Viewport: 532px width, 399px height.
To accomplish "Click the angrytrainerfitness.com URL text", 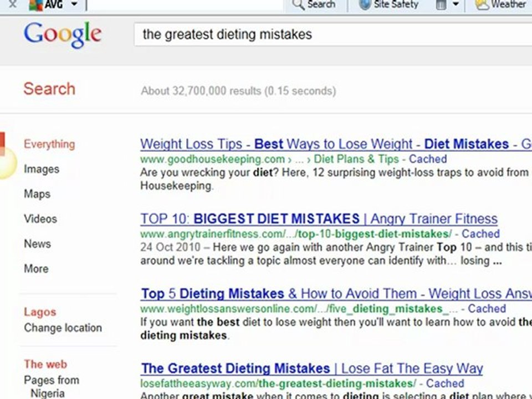I will pyautogui.click(x=296, y=234).
